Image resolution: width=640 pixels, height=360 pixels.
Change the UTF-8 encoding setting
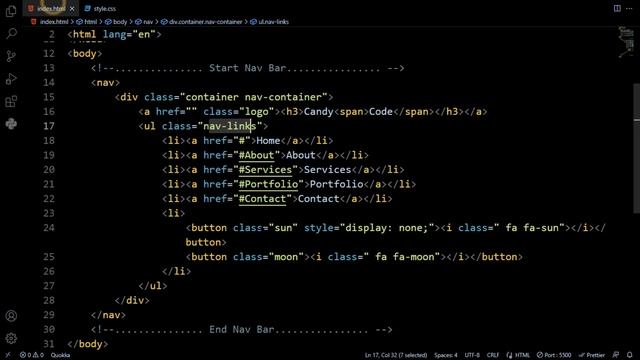[x=472, y=355]
